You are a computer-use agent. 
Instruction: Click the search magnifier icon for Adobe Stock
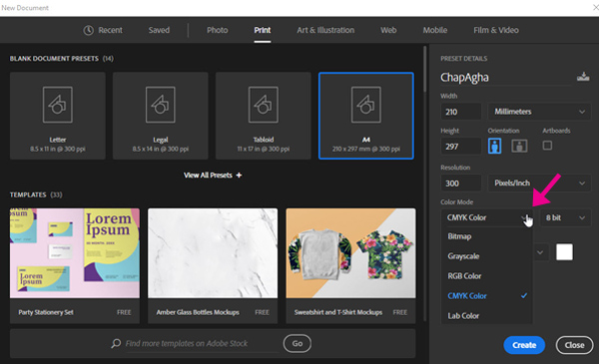(116, 343)
